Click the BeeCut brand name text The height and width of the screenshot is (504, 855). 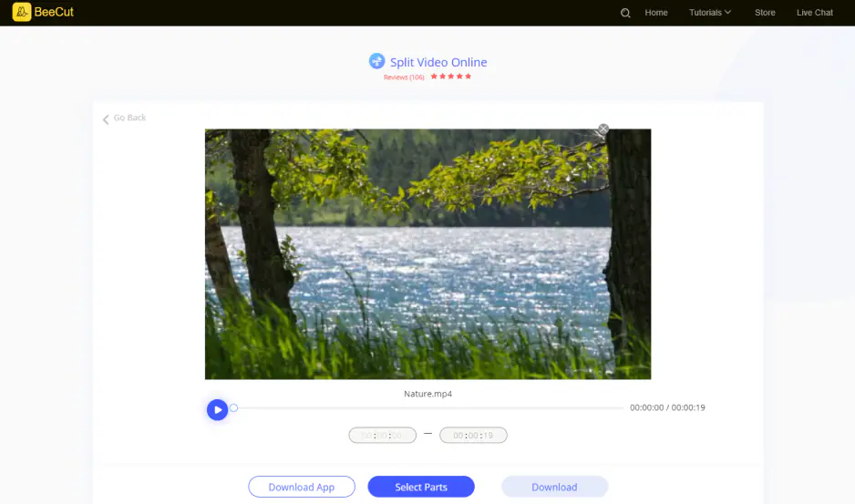click(54, 12)
